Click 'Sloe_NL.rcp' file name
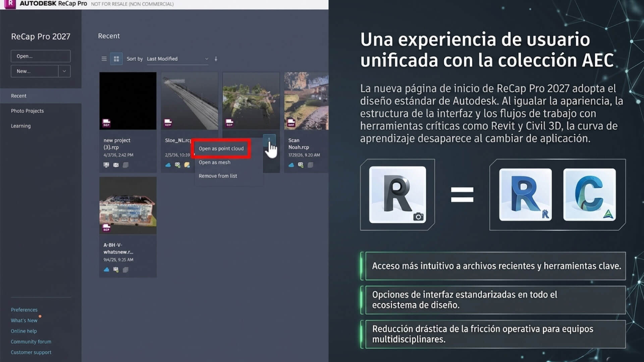644x362 pixels. [178, 140]
